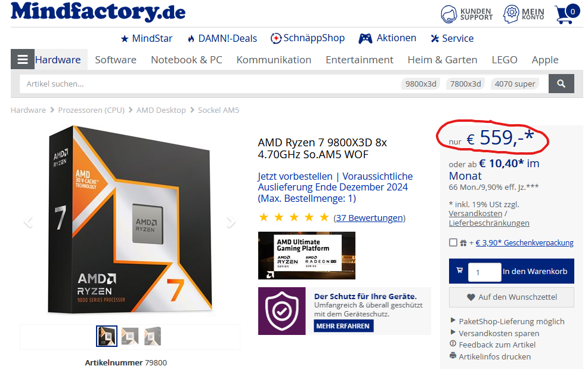
Task: Select the 4070 super search suggestion
Action: (515, 84)
